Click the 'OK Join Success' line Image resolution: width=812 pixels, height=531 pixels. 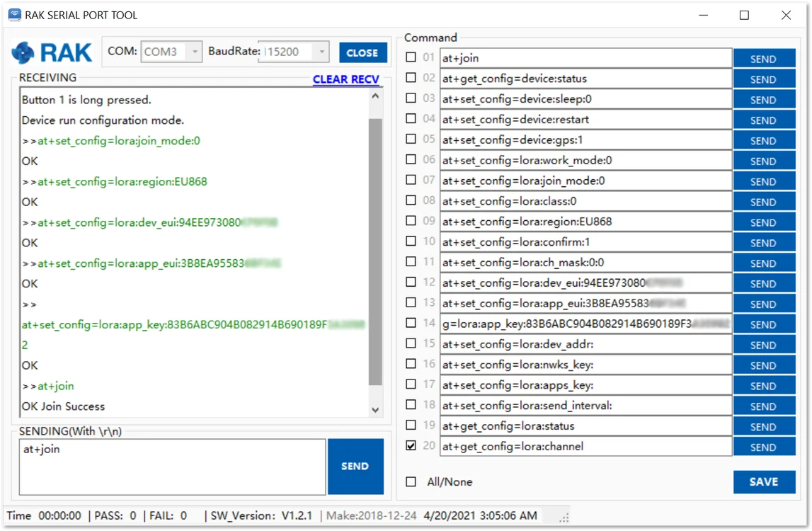coord(63,406)
